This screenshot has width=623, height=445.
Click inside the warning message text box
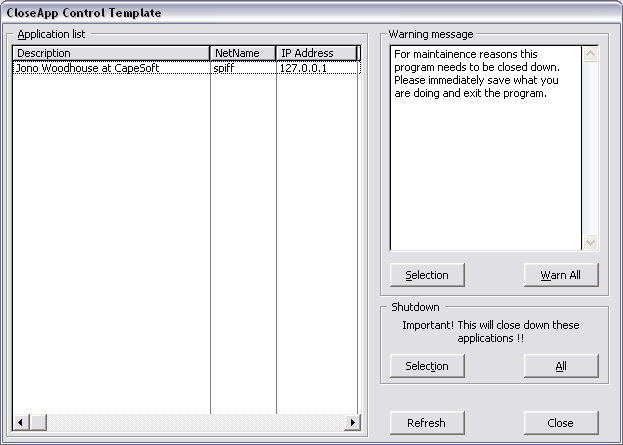[485, 150]
